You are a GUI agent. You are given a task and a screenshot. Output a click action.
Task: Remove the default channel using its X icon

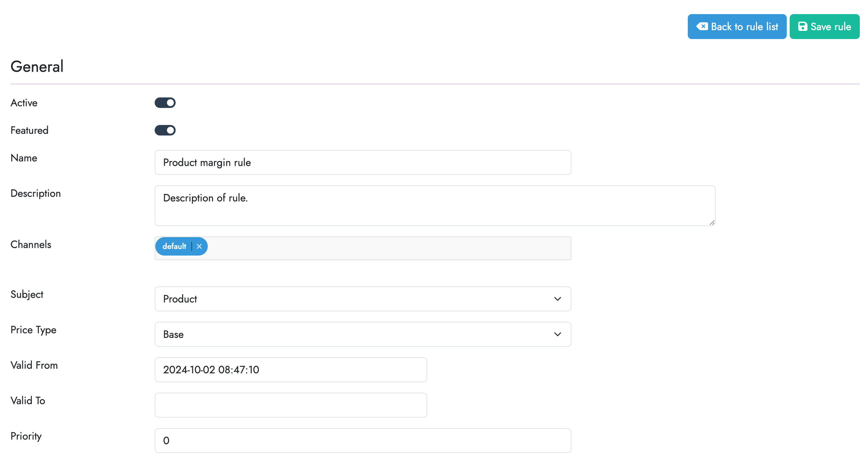click(x=199, y=247)
